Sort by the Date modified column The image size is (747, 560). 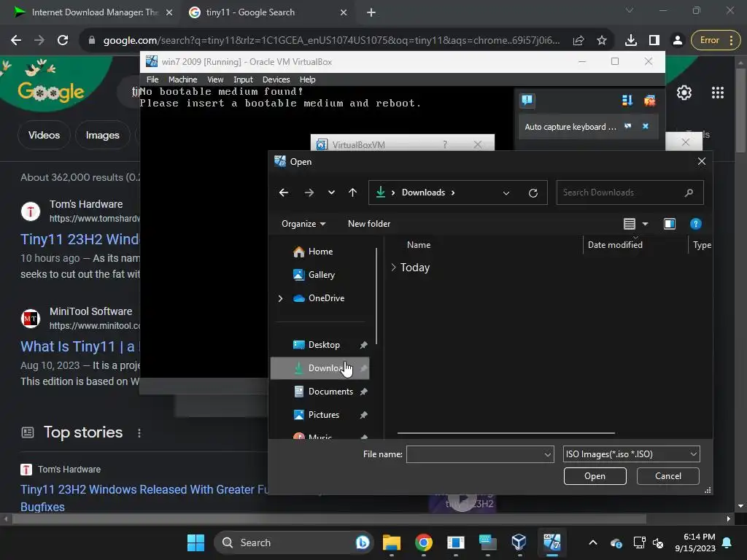click(x=615, y=245)
